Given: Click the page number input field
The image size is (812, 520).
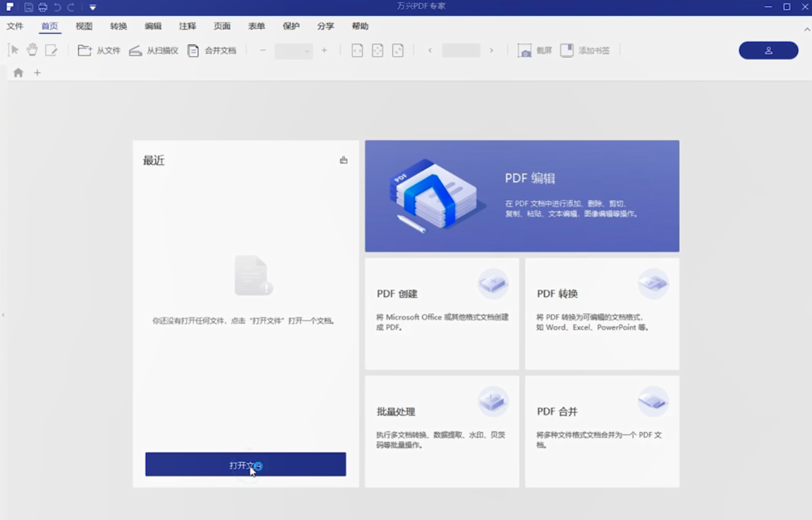Looking at the screenshot, I should [x=461, y=50].
